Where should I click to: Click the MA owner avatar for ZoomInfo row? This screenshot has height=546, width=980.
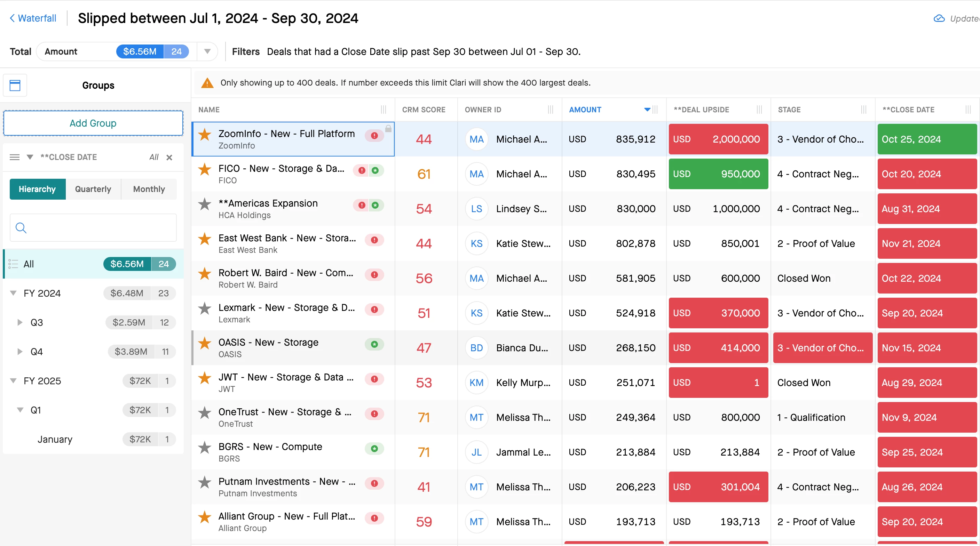pos(476,139)
